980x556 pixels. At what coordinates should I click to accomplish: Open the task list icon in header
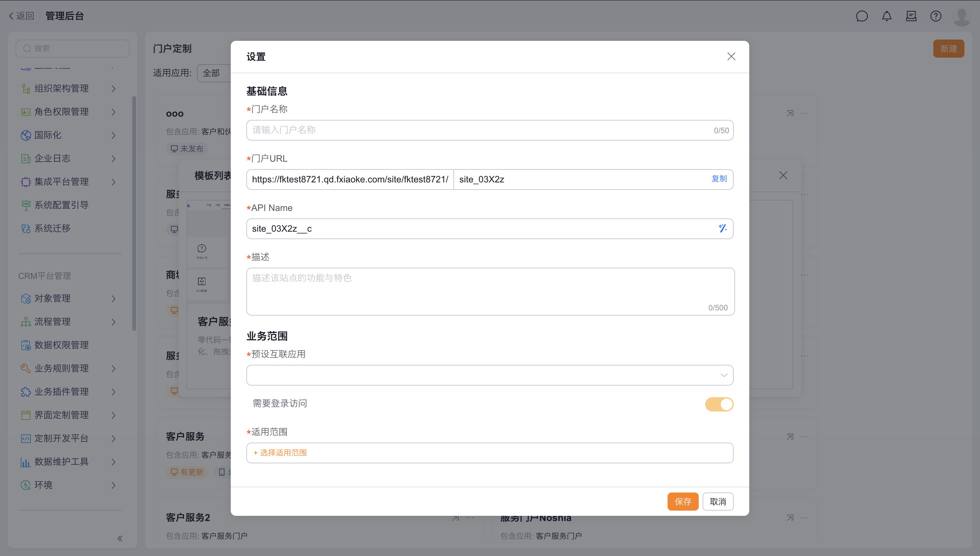coord(911,16)
